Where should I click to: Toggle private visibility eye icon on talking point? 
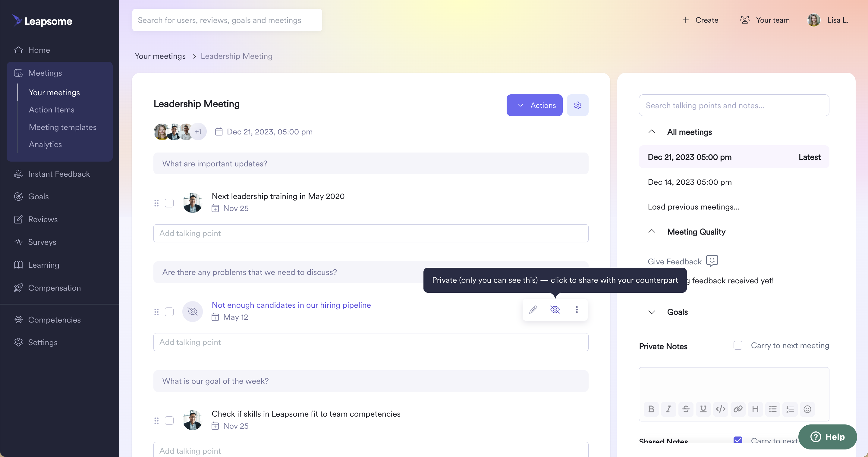pyautogui.click(x=555, y=309)
